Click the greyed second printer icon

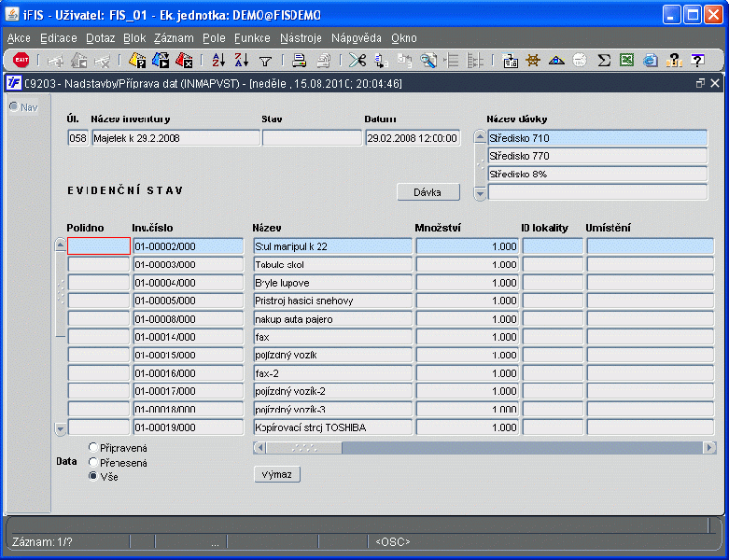click(323, 61)
